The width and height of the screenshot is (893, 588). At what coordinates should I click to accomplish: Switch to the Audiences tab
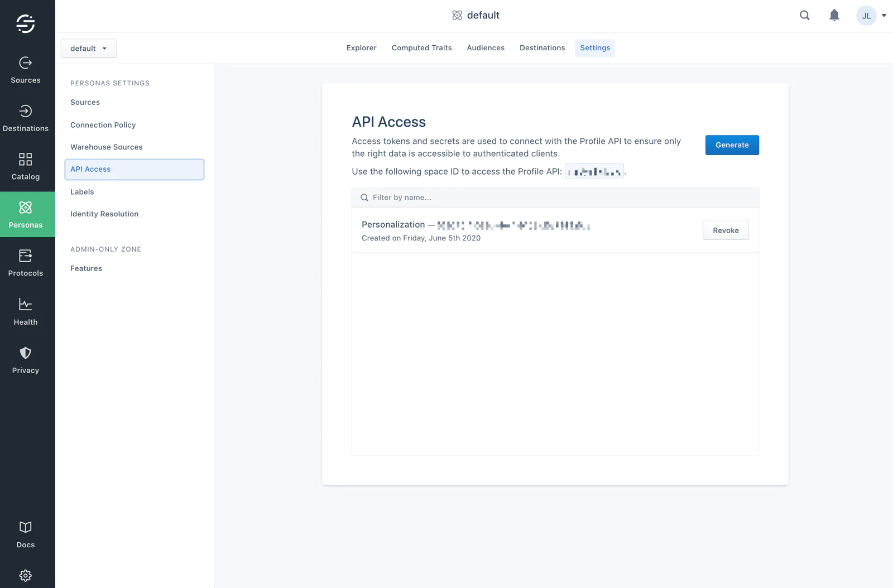pyautogui.click(x=485, y=47)
